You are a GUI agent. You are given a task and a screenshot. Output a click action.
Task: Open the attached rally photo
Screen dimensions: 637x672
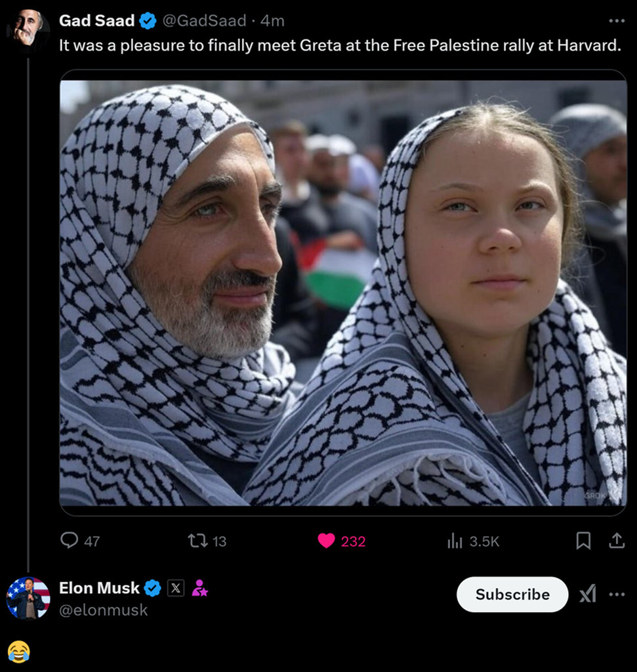point(342,292)
